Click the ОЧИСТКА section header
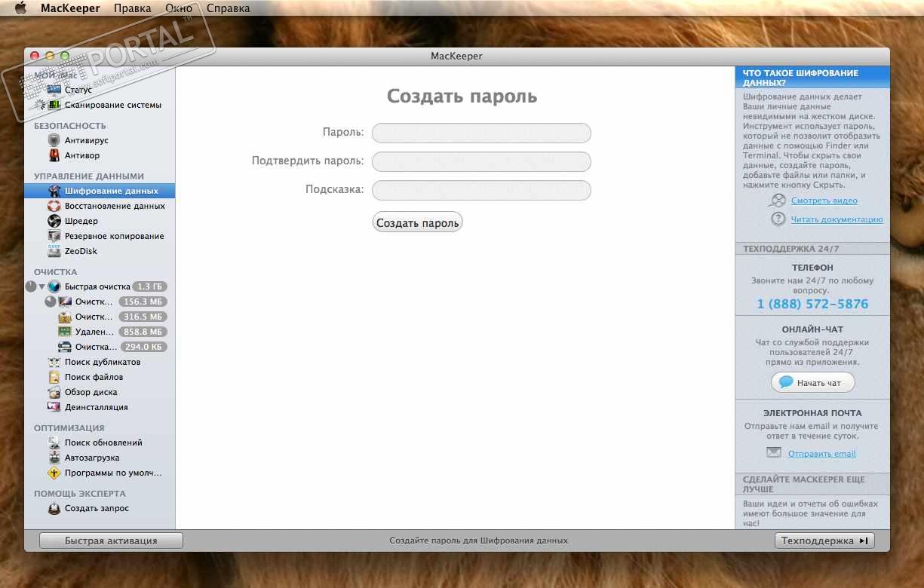 [55, 271]
